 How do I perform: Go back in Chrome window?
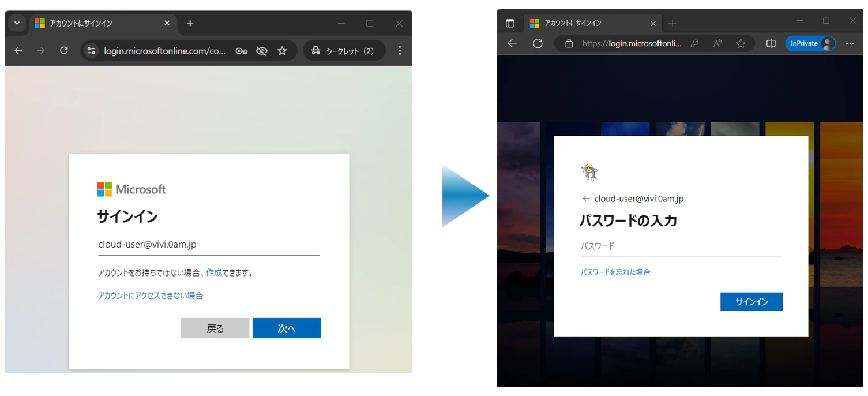coord(18,51)
